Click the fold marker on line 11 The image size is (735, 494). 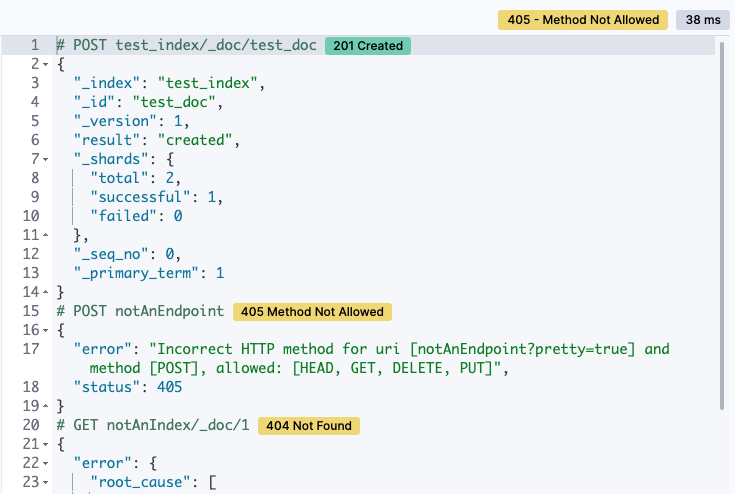46,235
